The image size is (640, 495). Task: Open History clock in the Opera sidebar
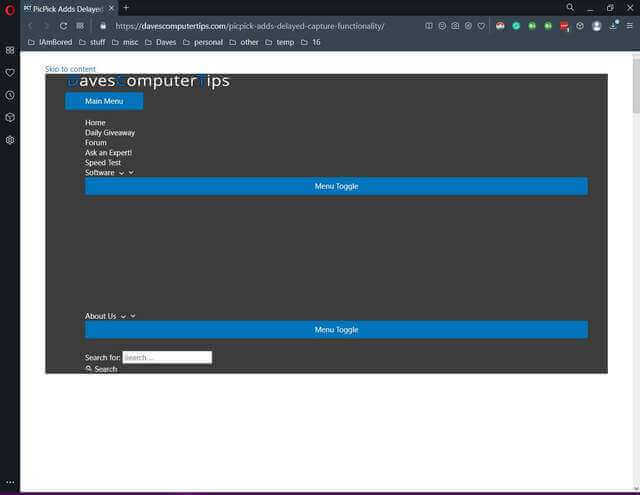[x=10, y=95]
